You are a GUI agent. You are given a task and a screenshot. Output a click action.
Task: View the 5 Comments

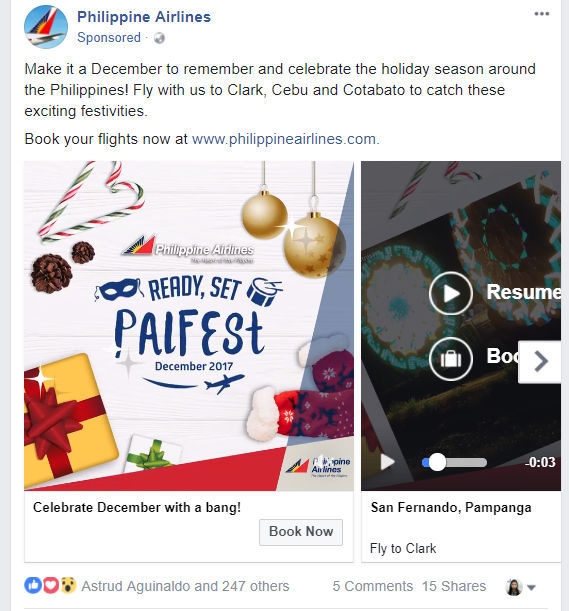[x=373, y=586]
